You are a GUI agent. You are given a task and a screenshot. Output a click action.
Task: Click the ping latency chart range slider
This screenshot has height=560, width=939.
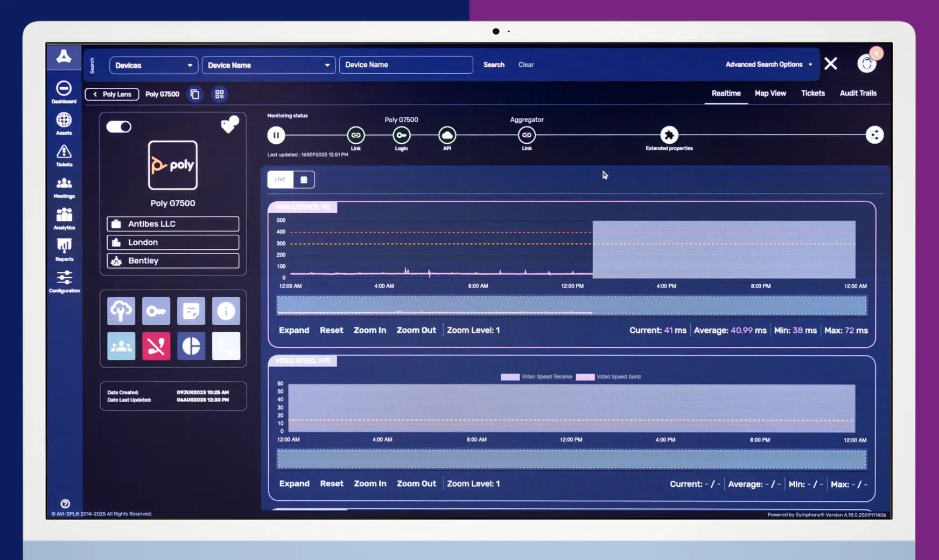tap(571, 305)
